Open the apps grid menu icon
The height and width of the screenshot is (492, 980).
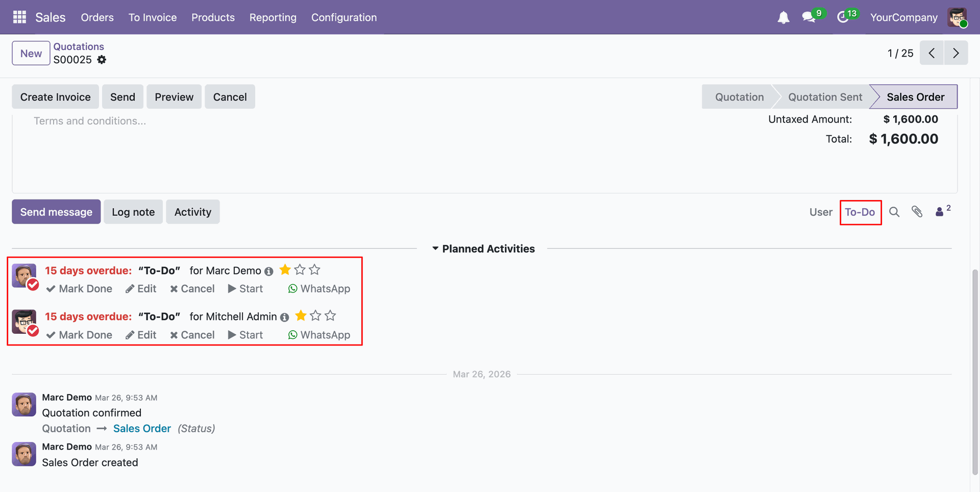point(19,17)
